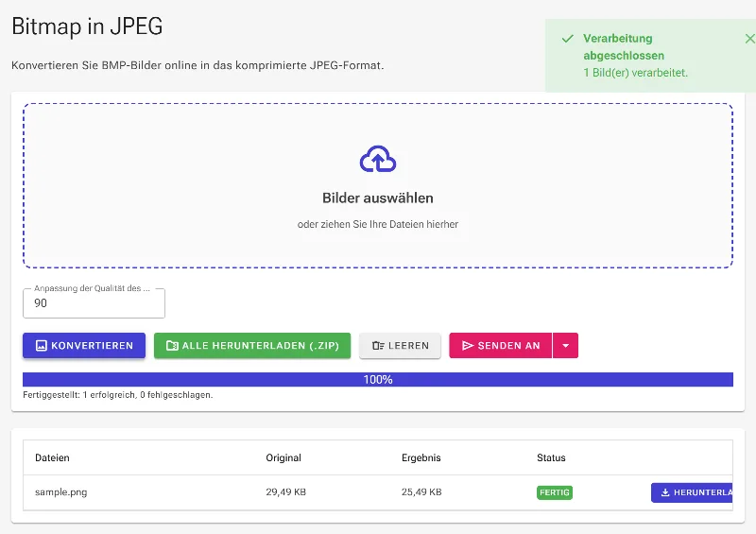Click the cloud upload icon
Image resolution: width=756 pixels, height=534 pixels.
(x=378, y=159)
